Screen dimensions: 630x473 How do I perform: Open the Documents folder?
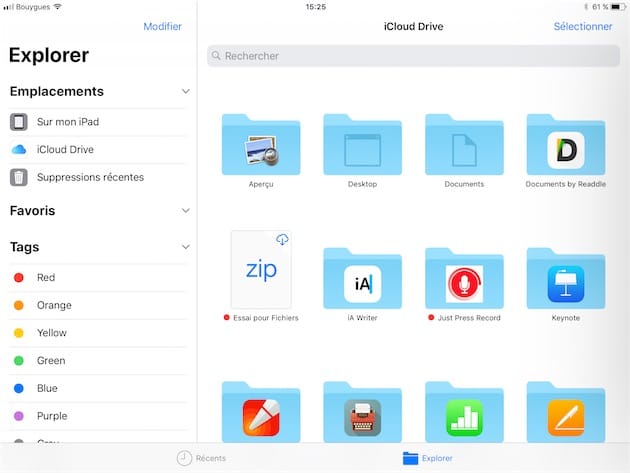pyautogui.click(x=464, y=145)
